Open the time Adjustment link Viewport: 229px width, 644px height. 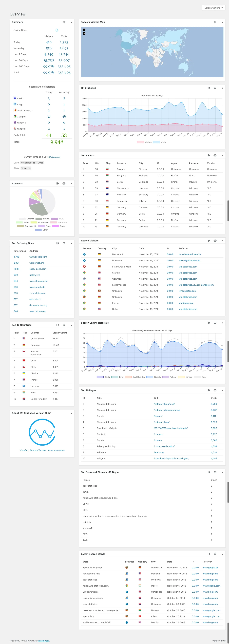pos(54,157)
